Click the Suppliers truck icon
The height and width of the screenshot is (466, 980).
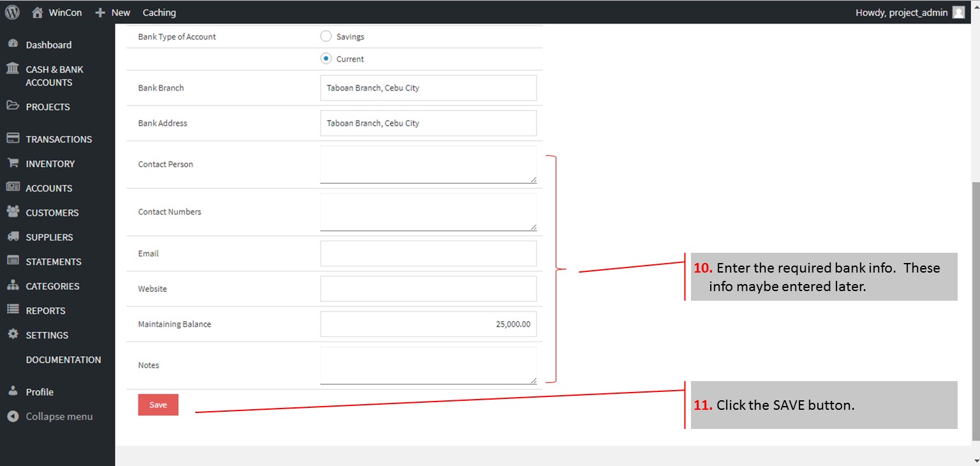(13, 237)
